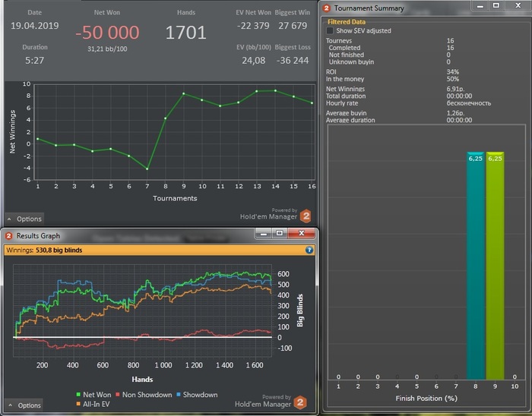Click the Unknown buyin row label
The image size is (532, 416).
pos(351,62)
